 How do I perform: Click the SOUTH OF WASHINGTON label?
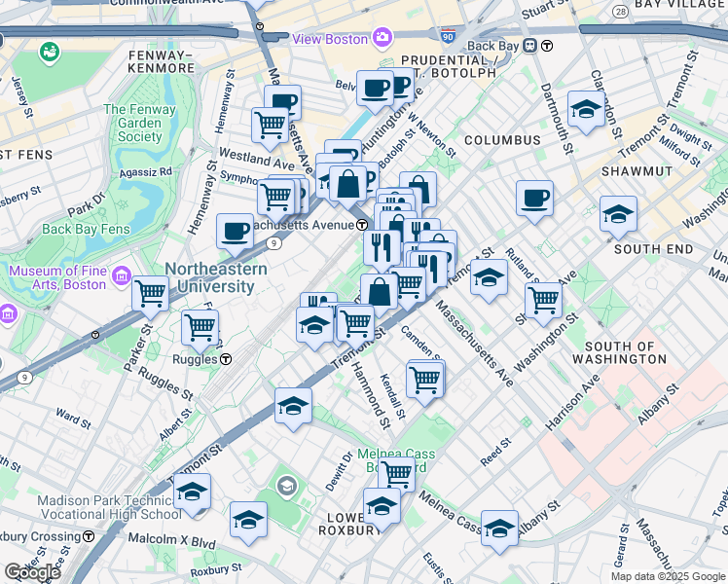(619, 352)
